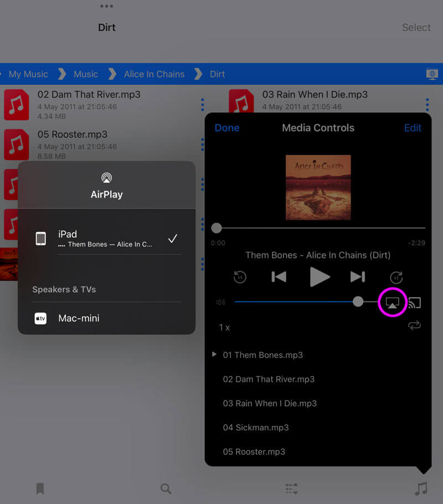Viewport: 443px width, 504px height.
Task: Click the Them Bones - Alice In Chains title
Action: pyautogui.click(x=318, y=255)
